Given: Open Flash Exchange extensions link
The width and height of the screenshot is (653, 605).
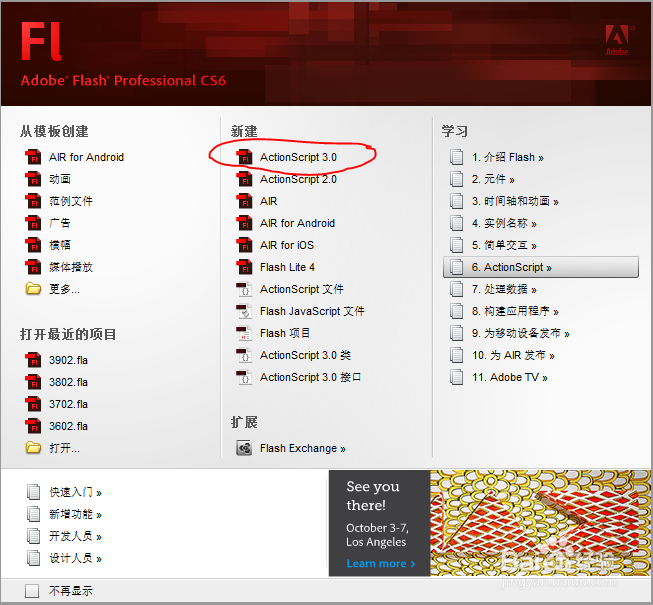Looking at the screenshot, I should pyautogui.click(x=303, y=448).
